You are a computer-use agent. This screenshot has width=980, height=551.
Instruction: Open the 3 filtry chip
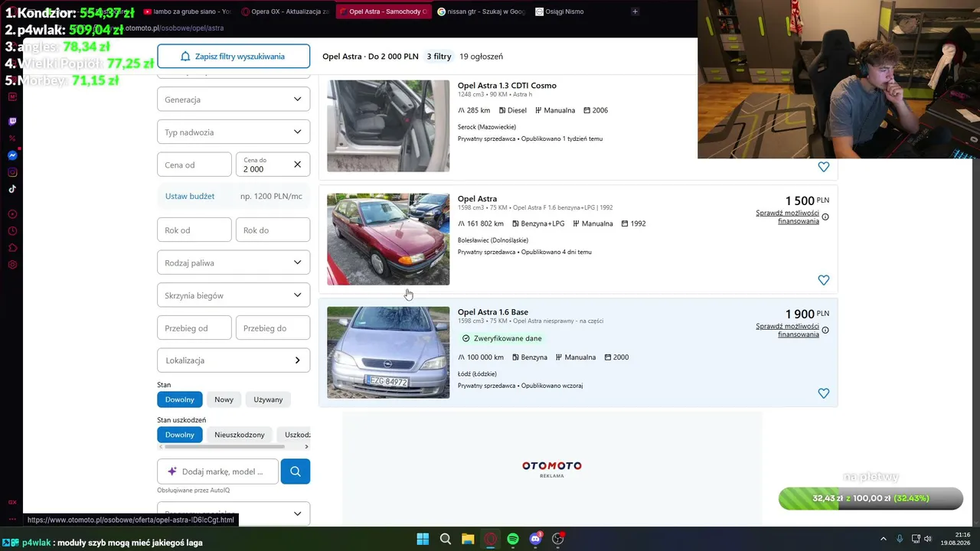pyautogui.click(x=439, y=57)
